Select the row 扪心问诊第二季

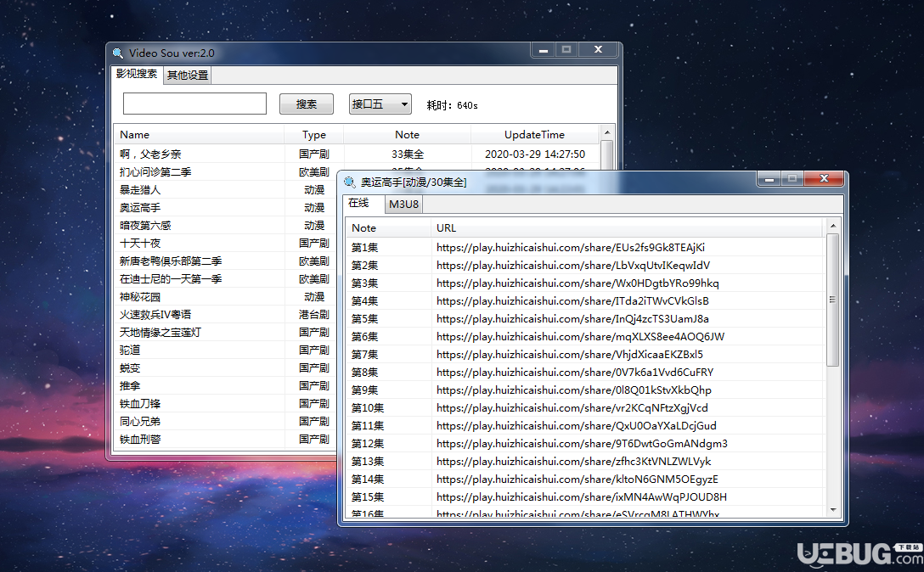click(x=226, y=172)
